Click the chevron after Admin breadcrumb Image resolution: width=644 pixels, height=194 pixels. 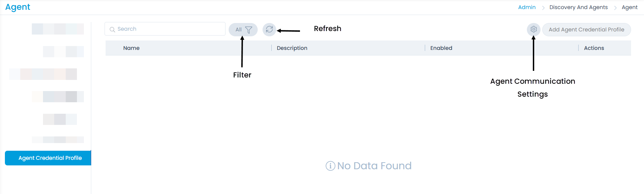(543, 8)
